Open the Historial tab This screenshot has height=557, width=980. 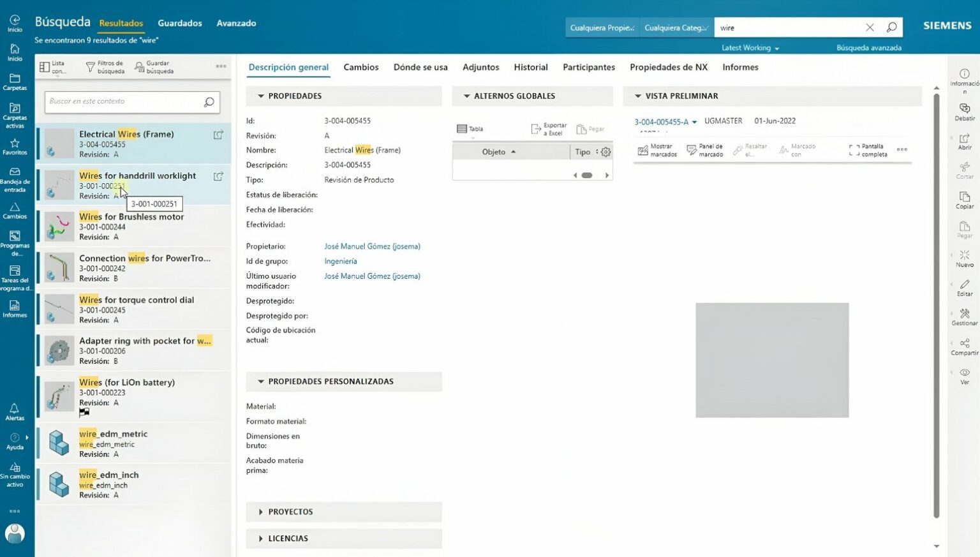tap(530, 67)
